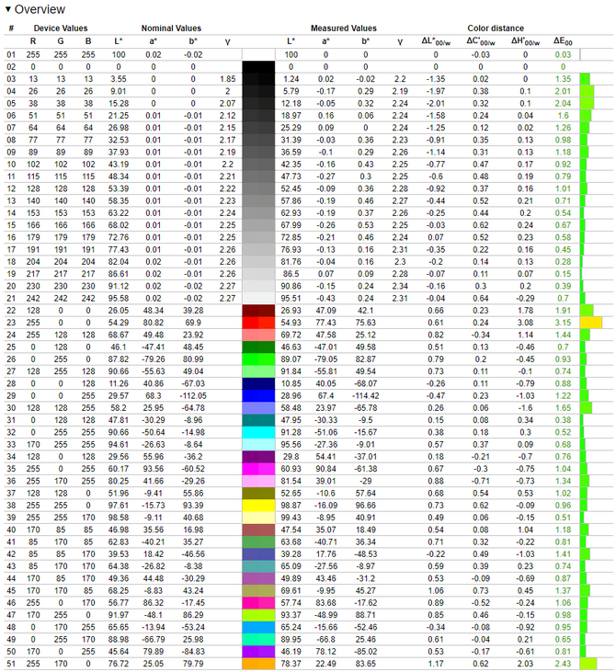Click the Measured Values column header
Viewport: 616px width, 672px height.
point(343,28)
